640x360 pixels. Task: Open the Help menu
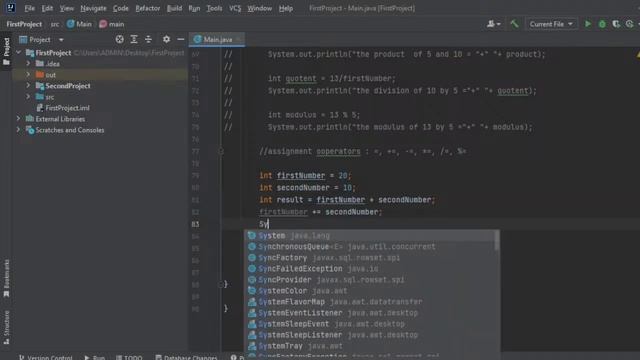click(x=286, y=8)
